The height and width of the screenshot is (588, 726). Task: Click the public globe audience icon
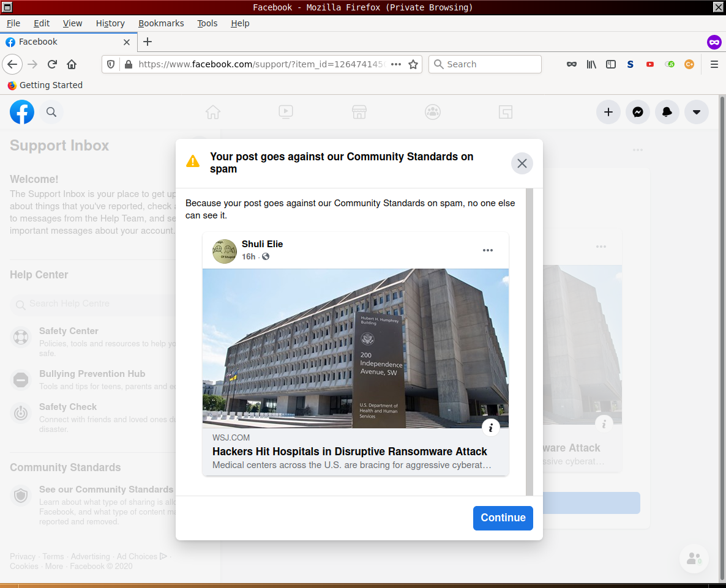click(x=266, y=257)
